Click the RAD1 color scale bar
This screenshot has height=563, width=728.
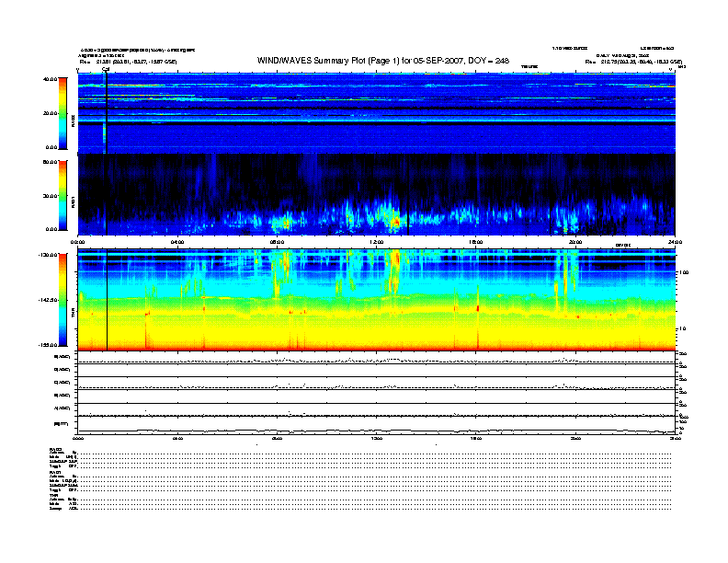click(63, 196)
